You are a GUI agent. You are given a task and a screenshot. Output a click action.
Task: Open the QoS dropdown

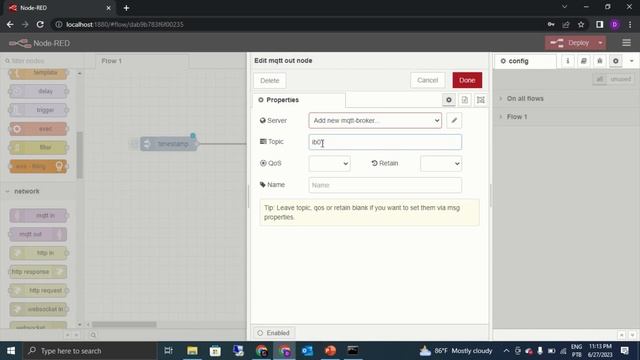[329, 163]
